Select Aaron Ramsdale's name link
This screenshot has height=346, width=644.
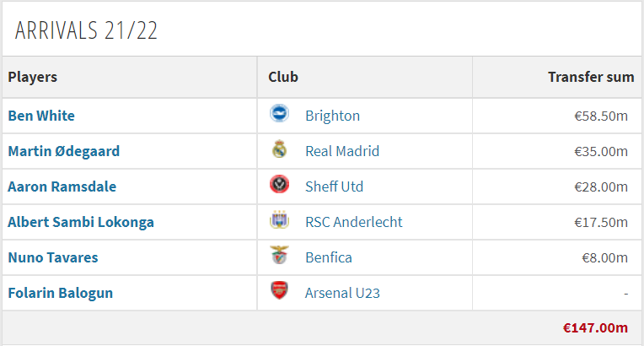tap(62, 187)
